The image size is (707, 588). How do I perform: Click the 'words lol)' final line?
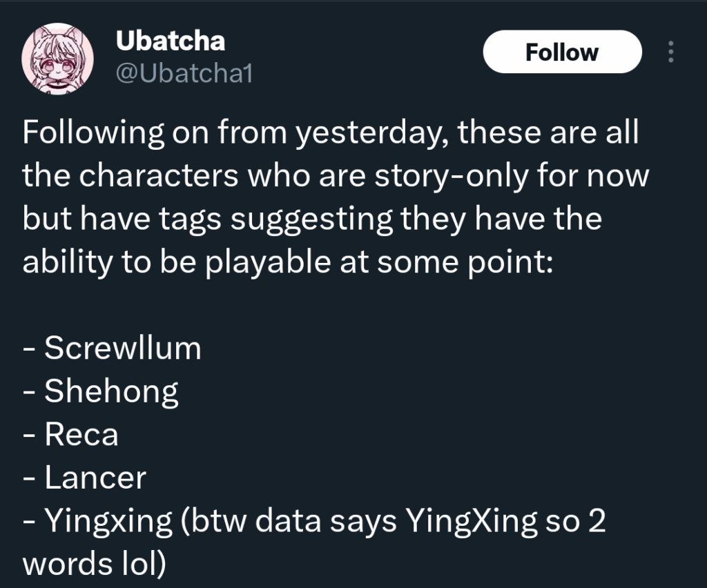tap(94, 564)
